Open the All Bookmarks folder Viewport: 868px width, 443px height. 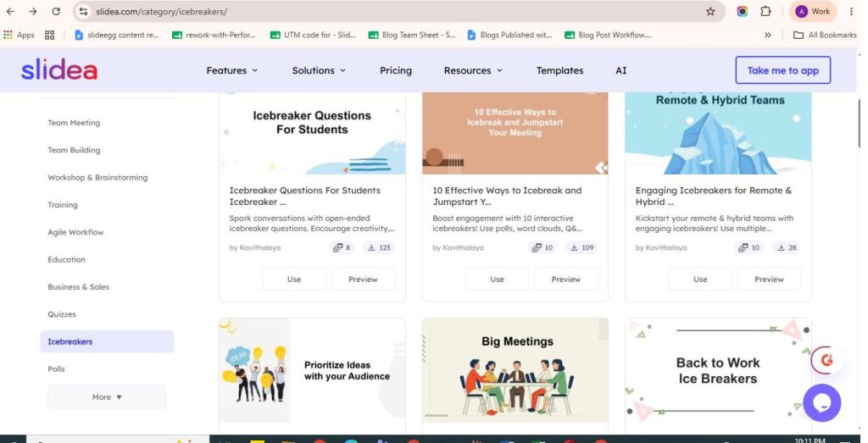825,35
